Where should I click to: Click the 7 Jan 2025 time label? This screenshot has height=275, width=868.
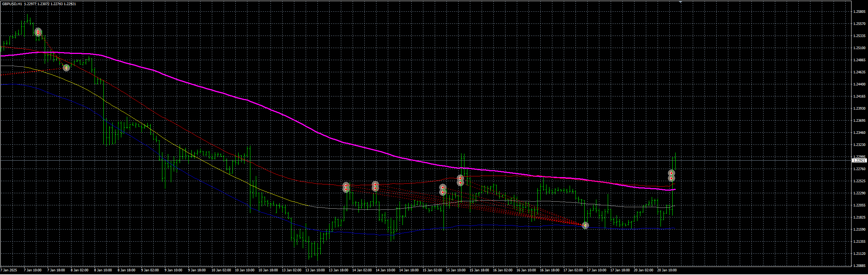pyautogui.click(x=9, y=270)
